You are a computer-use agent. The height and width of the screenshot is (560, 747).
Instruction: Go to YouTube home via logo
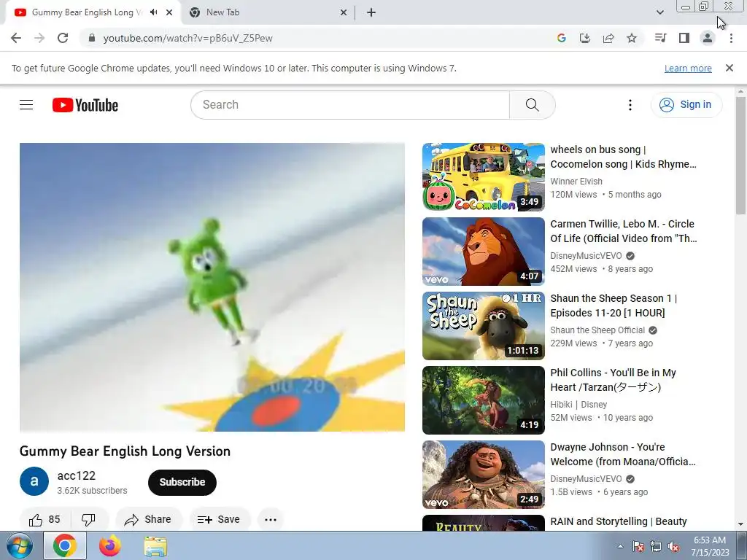pos(85,105)
